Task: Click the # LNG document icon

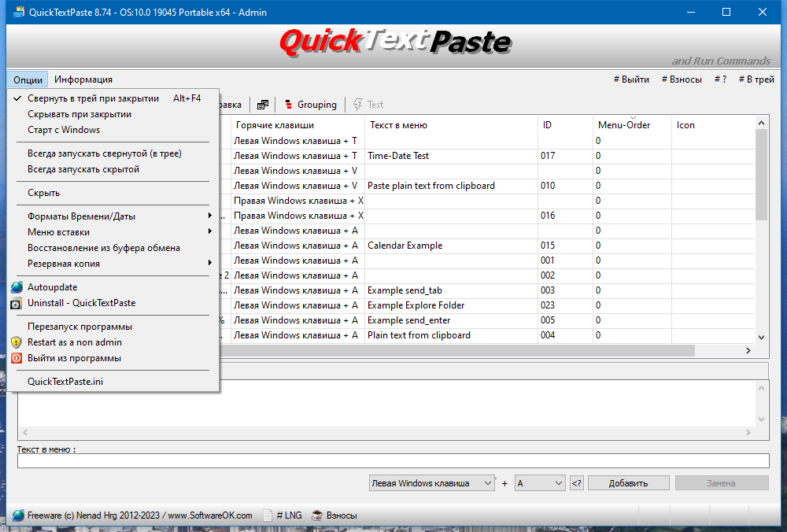Action: (x=268, y=515)
